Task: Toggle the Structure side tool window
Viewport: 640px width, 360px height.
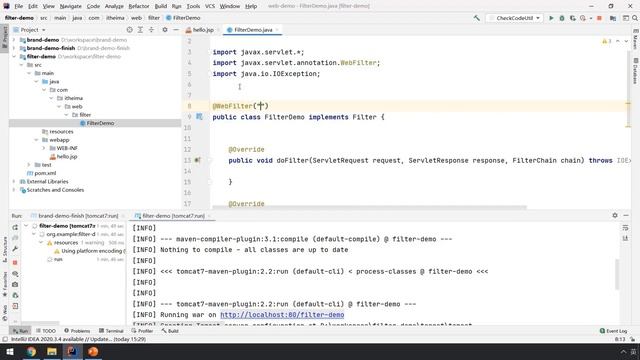Action: click(x=5, y=249)
